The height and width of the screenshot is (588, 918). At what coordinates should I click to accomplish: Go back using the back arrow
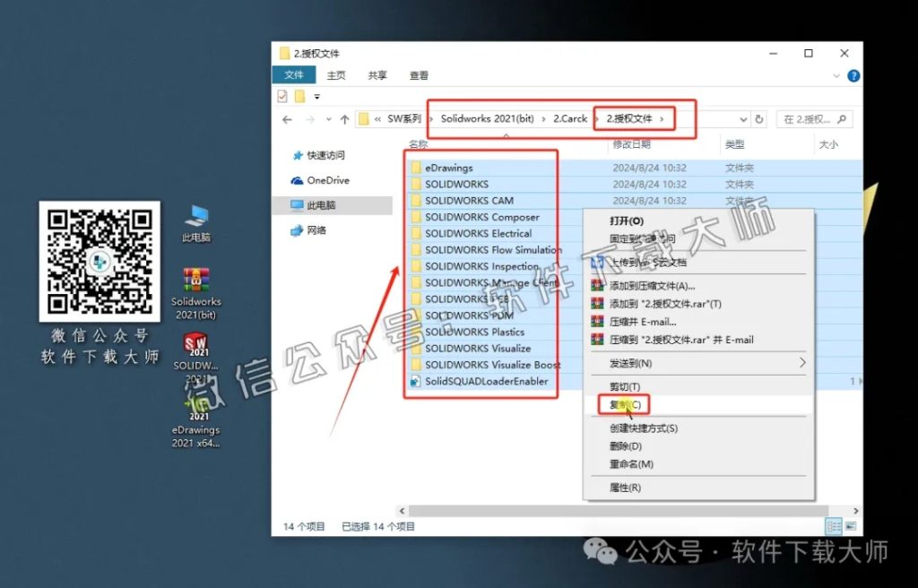point(287,118)
